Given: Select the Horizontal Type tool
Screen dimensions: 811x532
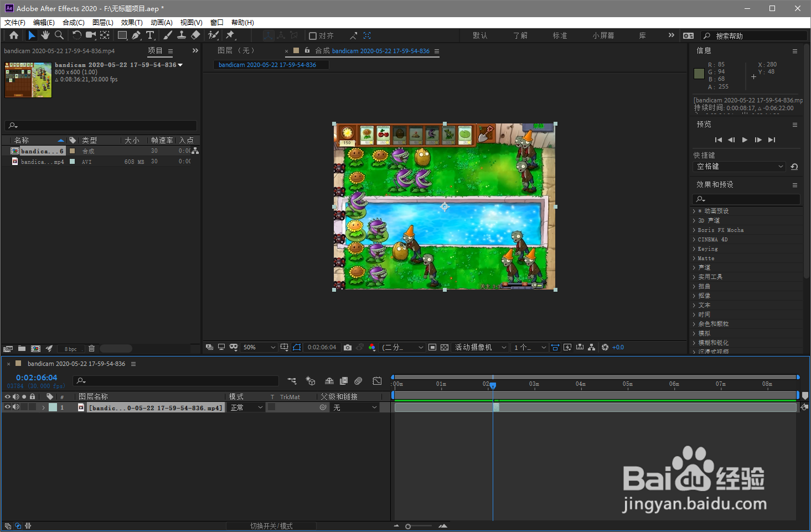Looking at the screenshot, I should pyautogui.click(x=150, y=35).
